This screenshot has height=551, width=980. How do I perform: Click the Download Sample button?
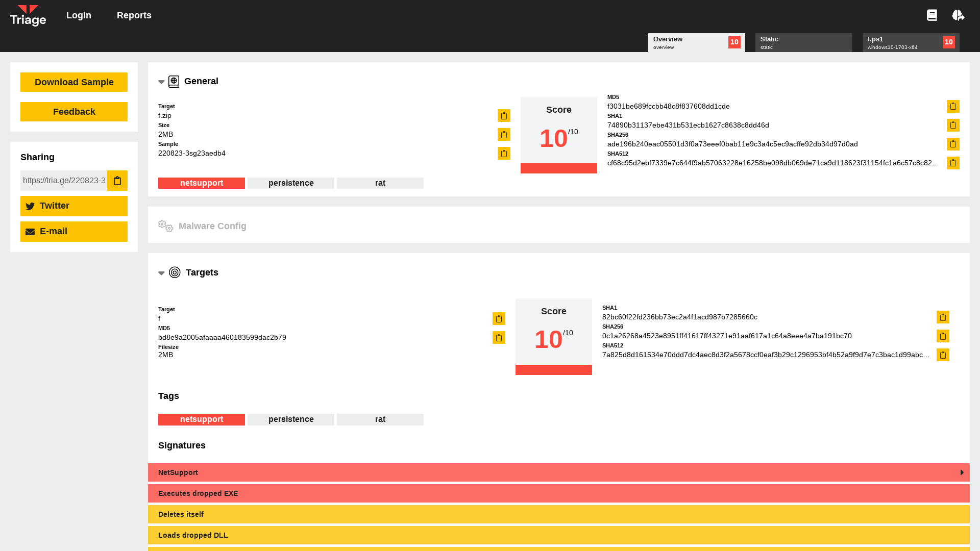tap(73, 82)
